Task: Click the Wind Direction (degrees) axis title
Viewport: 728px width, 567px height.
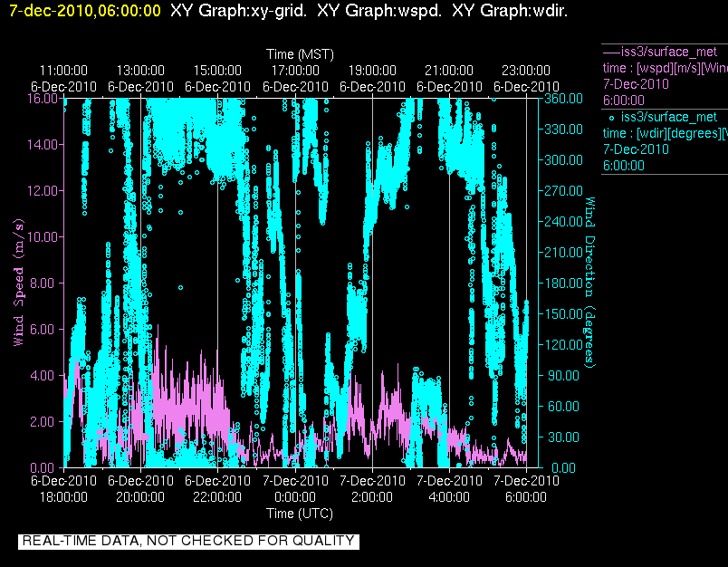Action: point(589,283)
